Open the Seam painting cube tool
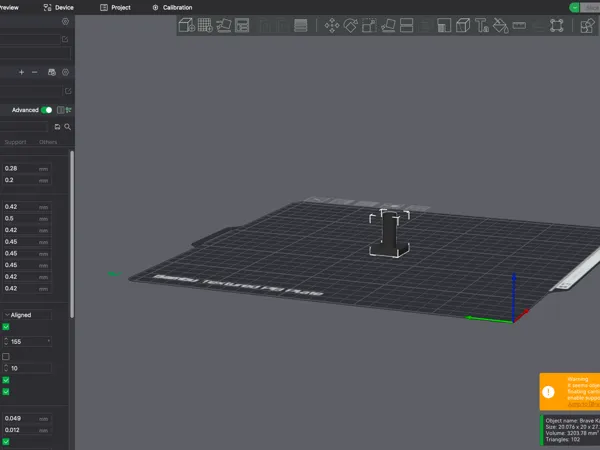 (x=463, y=26)
